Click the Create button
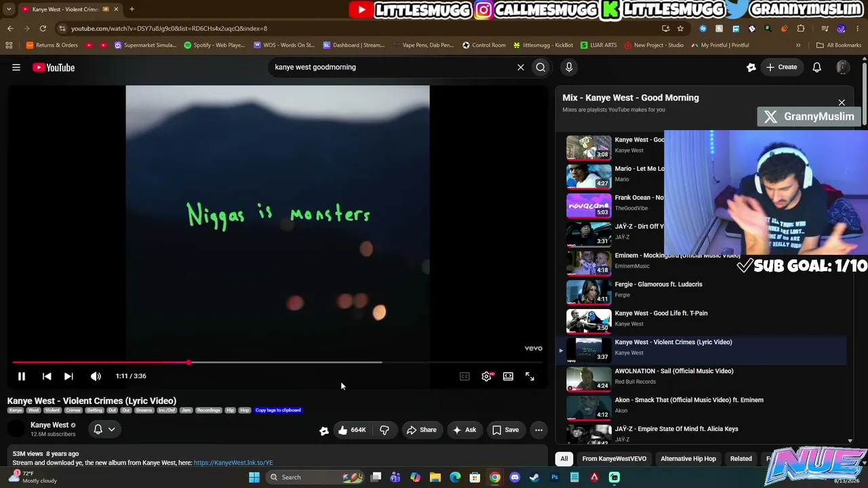This screenshot has height=488, width=868. [781, 67]
